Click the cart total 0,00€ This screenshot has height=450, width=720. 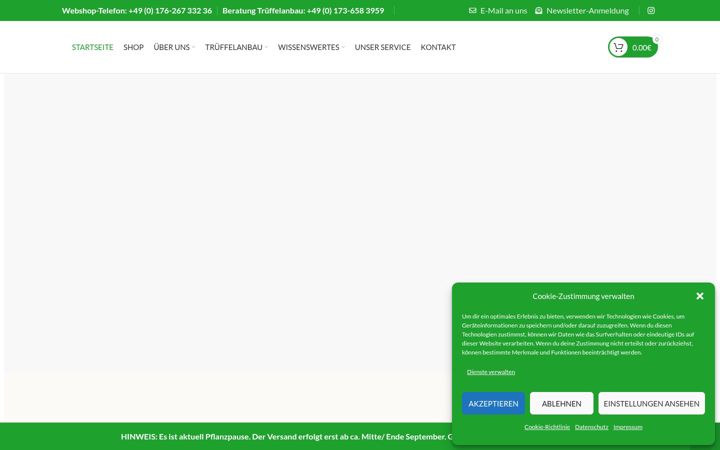point(641,48)
